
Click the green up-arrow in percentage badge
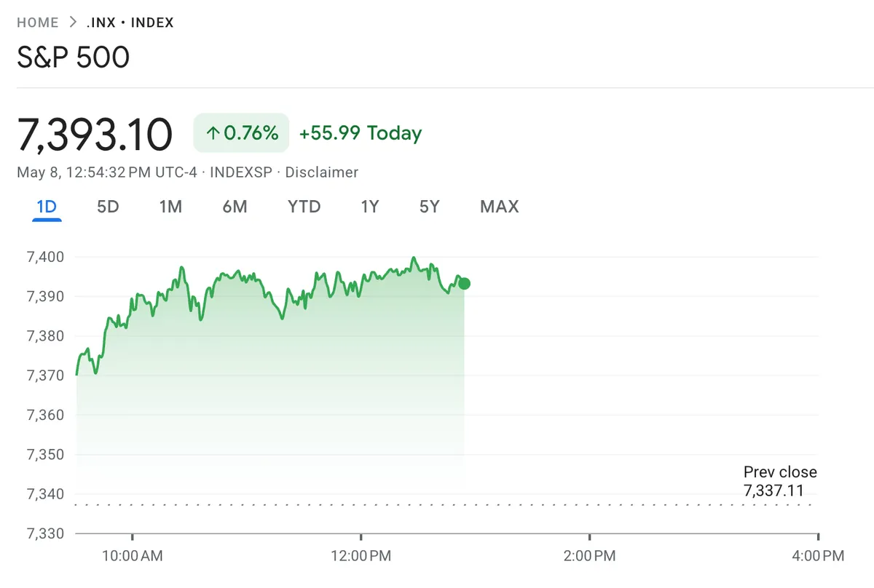213,133
